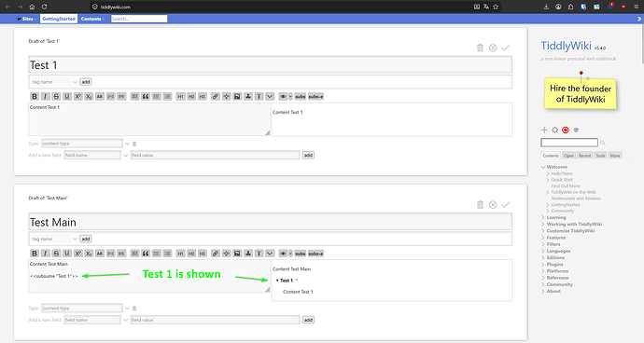Viewport: 644px width, 343px height.
Task: Open the Quick Start tree item
Action: coord(562,180)
